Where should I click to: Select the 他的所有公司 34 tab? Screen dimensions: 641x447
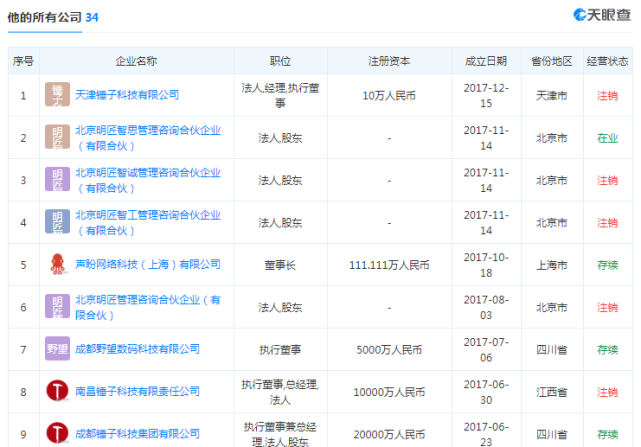click(53, 18)
